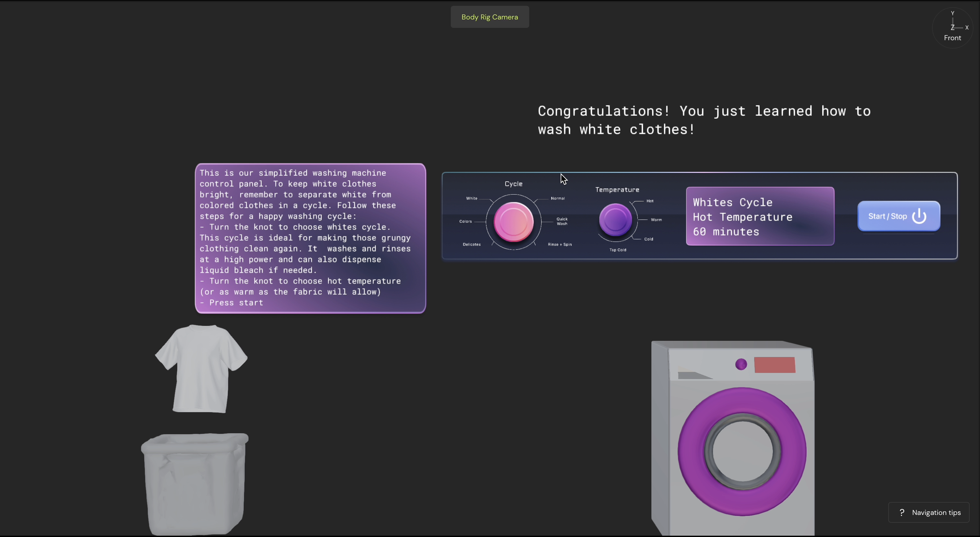Viewport: 980px width, 537px height.
Task: Click the pink Cycle knob
Action: (x=513, y=222)
